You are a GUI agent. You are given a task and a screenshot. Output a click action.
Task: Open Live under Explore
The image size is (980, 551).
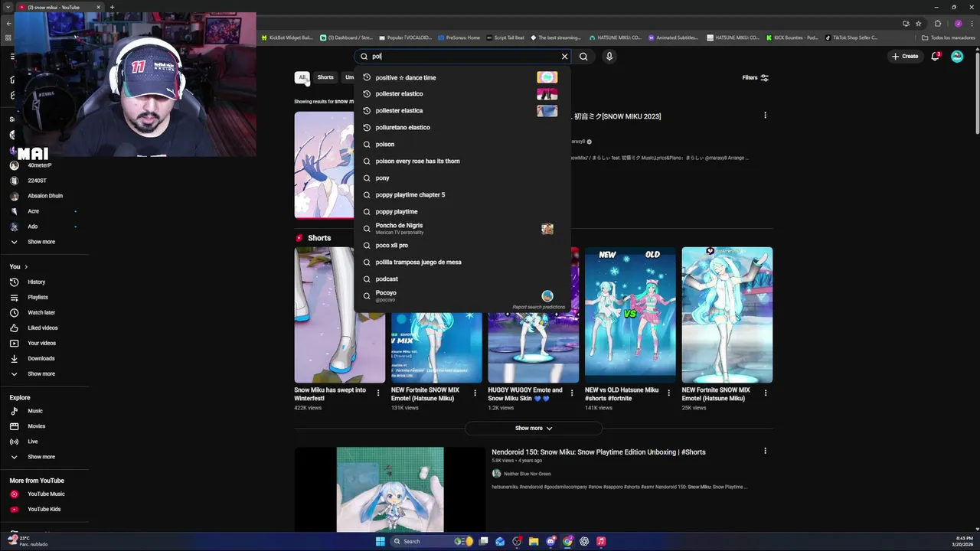44,442
